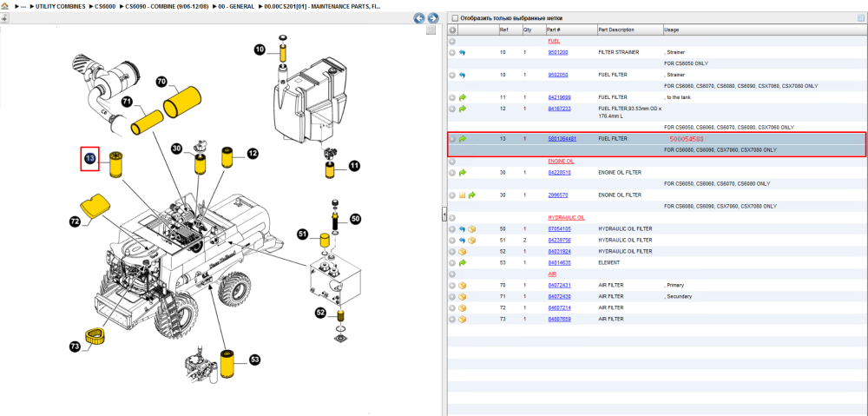Click the blue supersession arrow for part 9501200
This screenshot has width=868, height=416.
(463, 53)
